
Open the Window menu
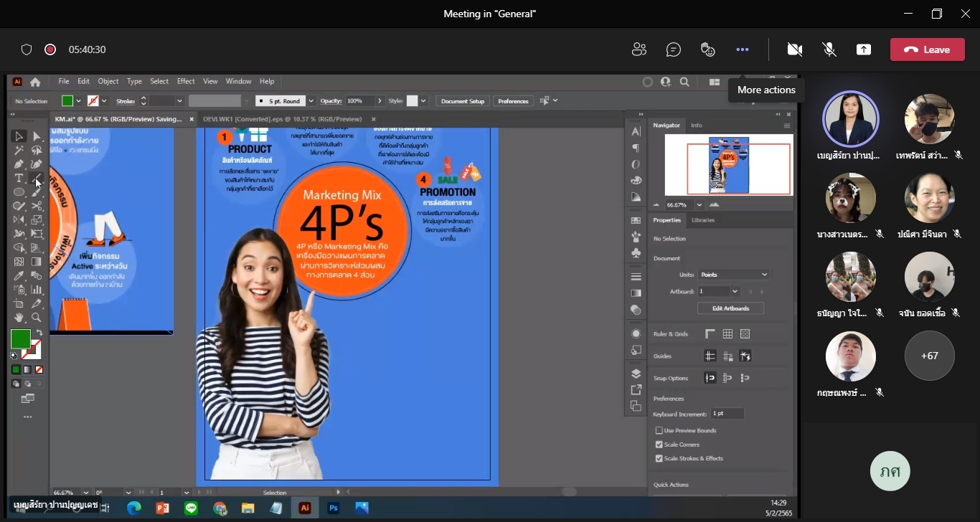[x=239, y=82]
